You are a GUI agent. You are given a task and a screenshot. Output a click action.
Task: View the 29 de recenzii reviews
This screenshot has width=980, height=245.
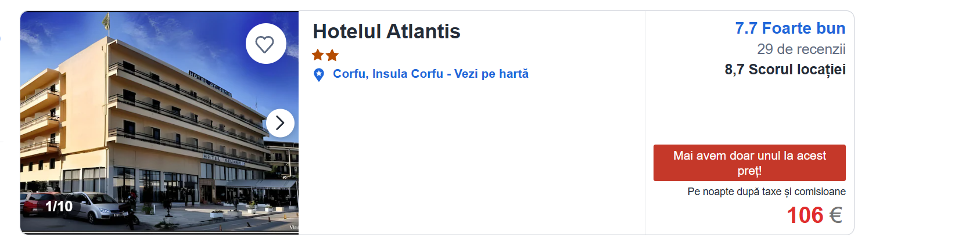(x=800, y=49)
